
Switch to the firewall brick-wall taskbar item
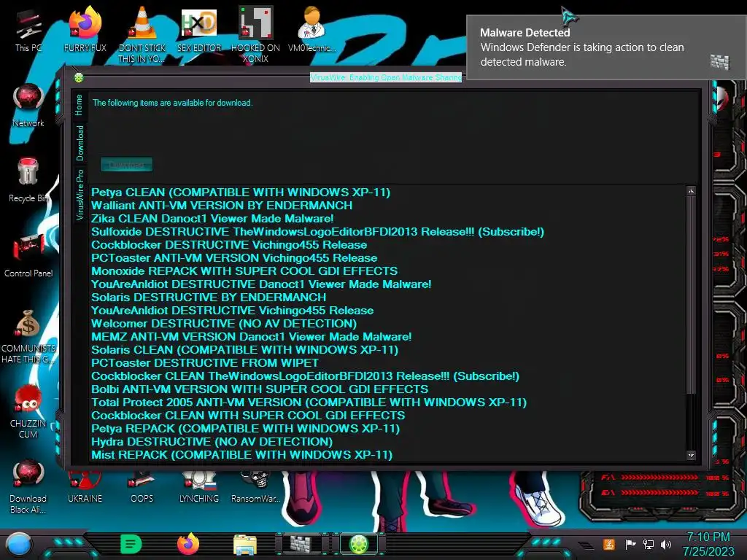pyautogui.click(x=301, y=544)
